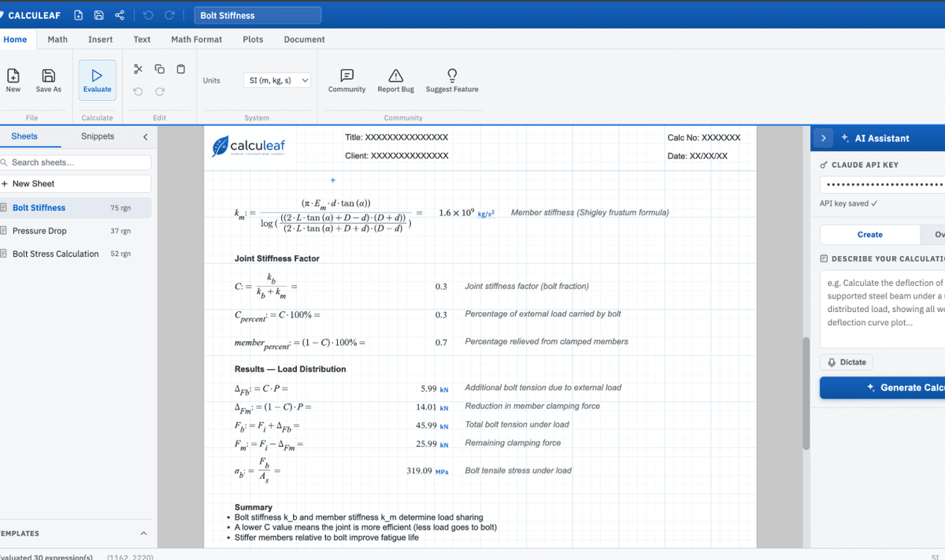The height and width of the screenshot is (560, 945).
Task: Click the 45.99 kN result value
Action: coord(432,425)
